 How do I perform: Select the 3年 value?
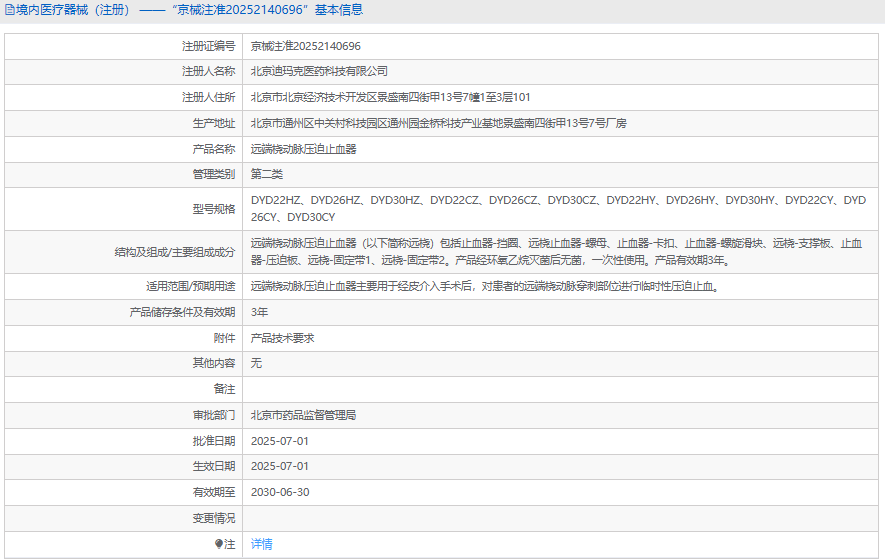tap(259, 312)
